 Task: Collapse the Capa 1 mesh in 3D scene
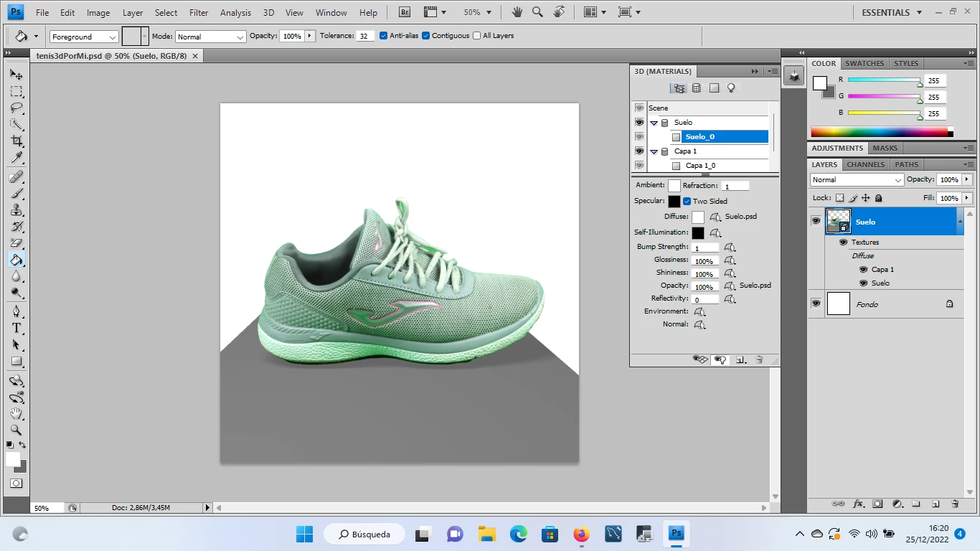point(654,151)
